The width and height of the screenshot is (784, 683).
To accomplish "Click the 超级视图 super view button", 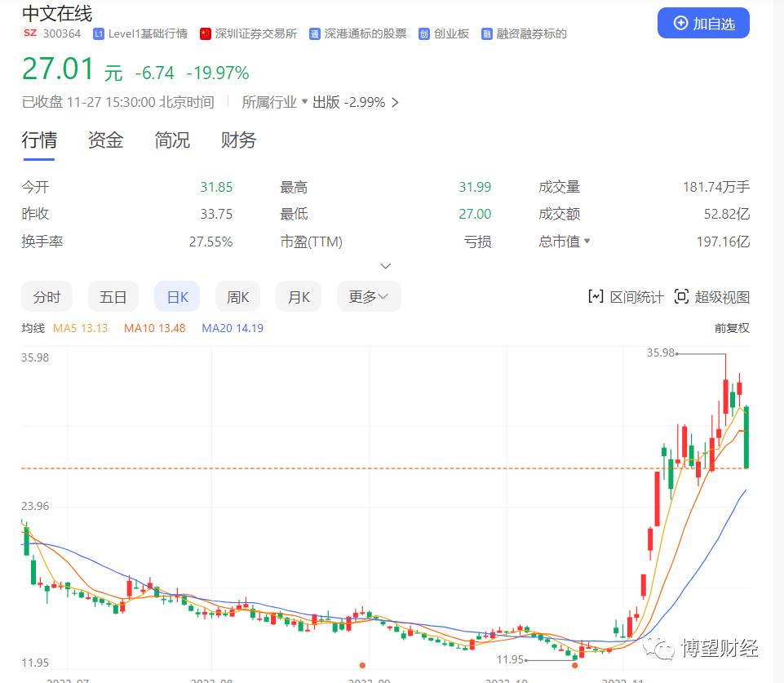I will pos(712,297).
